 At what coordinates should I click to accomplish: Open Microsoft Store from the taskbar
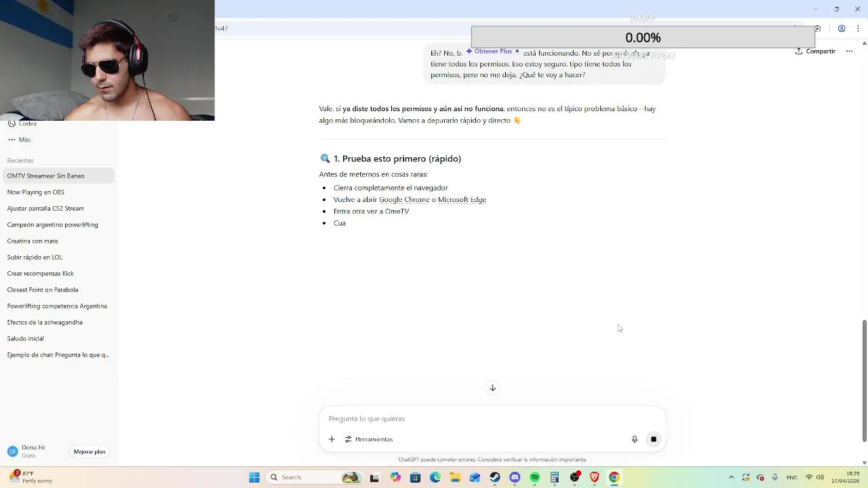[415, 477]
